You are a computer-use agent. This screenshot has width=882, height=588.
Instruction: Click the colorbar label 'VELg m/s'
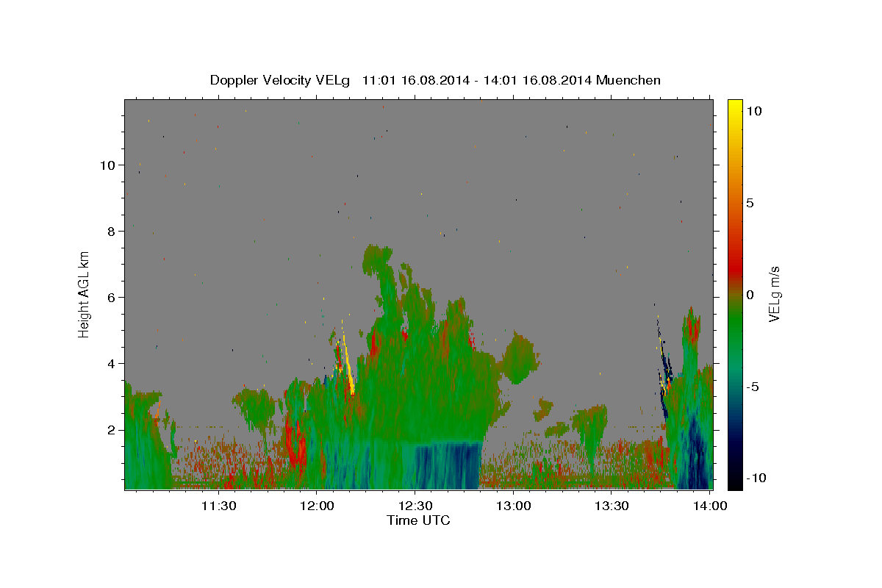click(774, 293)
